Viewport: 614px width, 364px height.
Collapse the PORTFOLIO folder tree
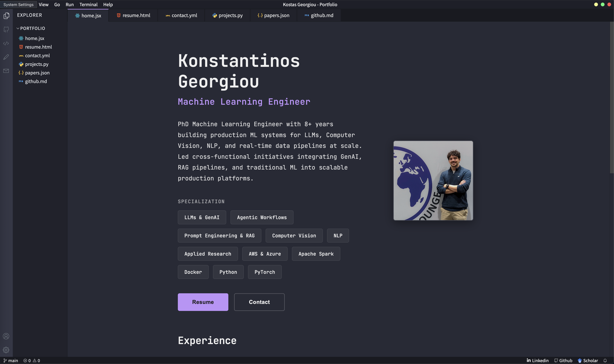pyautogui.click(x=31, y=28)
